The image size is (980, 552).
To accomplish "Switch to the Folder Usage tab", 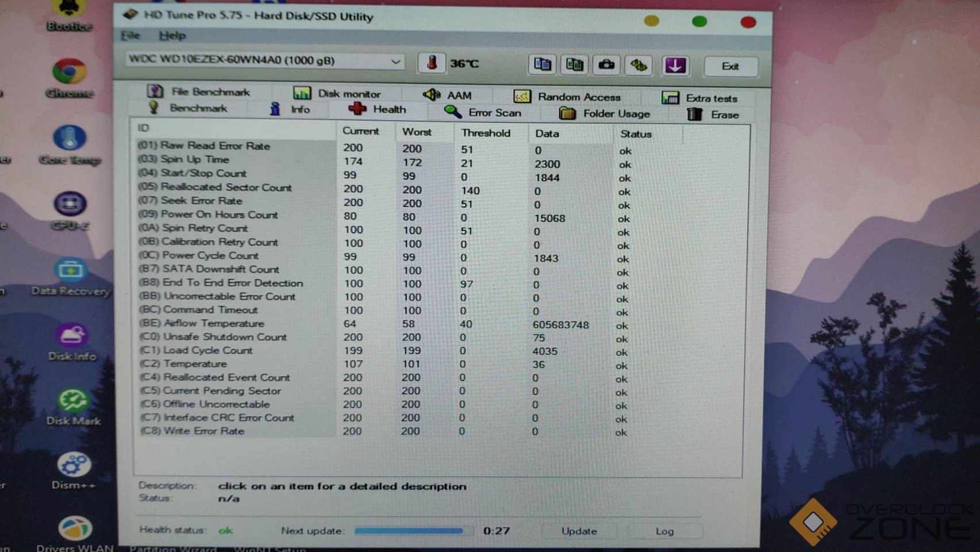I will coord(605,113).
